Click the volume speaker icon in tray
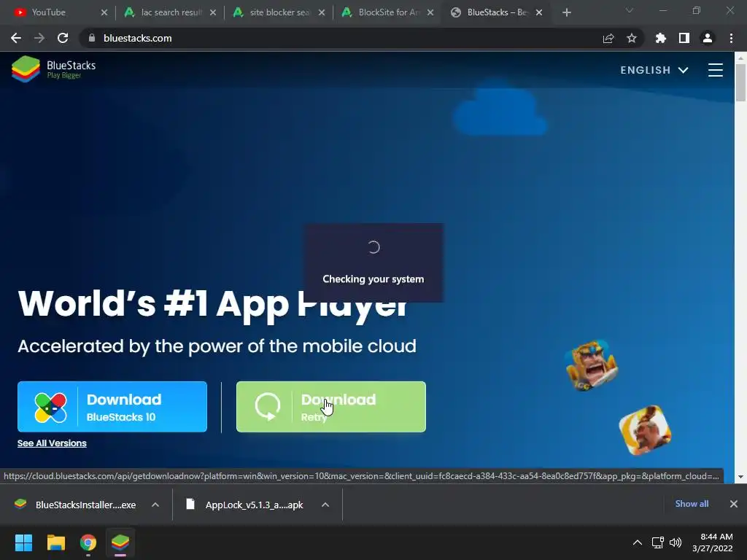 click(675, 542)
